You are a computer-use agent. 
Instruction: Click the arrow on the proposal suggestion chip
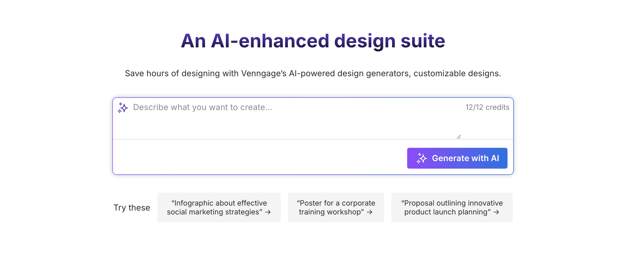[497, 212]
